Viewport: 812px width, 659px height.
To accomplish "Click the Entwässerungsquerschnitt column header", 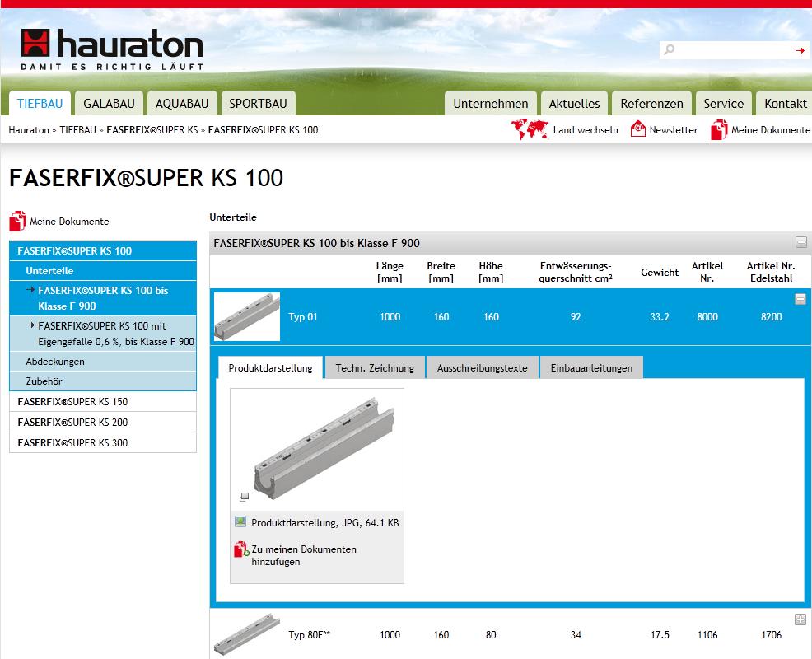I will click(576, 272).
